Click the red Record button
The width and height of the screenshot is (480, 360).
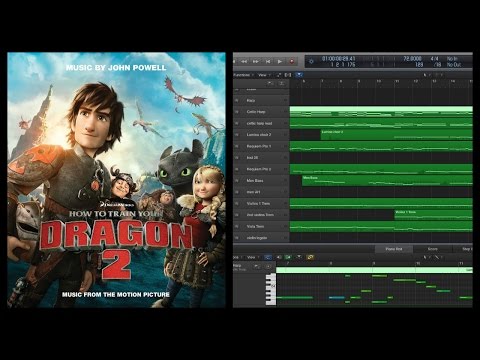coord(292,62)
